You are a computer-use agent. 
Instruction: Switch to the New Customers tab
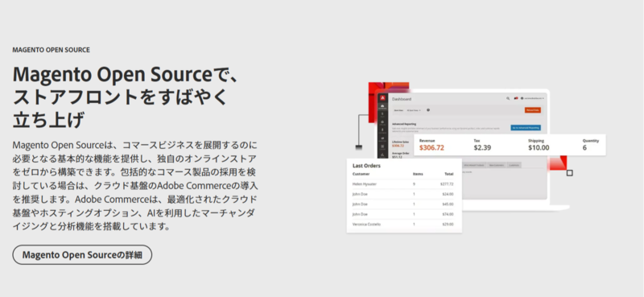[497, 165]
